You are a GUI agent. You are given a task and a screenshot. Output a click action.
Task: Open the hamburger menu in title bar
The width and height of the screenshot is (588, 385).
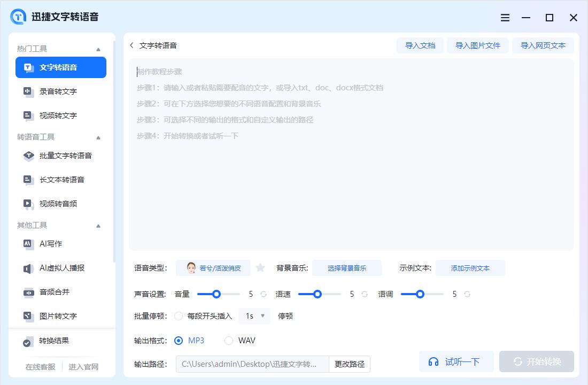pyautogui.click(x=505, y=18)
